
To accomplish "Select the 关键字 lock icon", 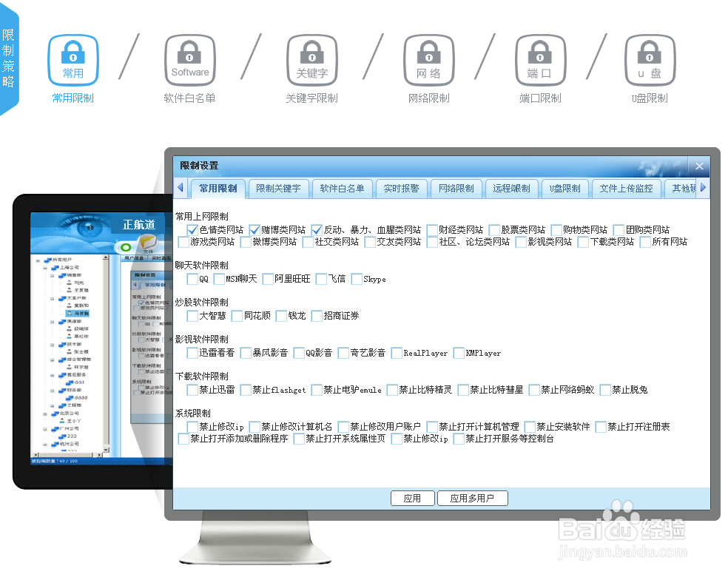I will [x=312, y=60].
